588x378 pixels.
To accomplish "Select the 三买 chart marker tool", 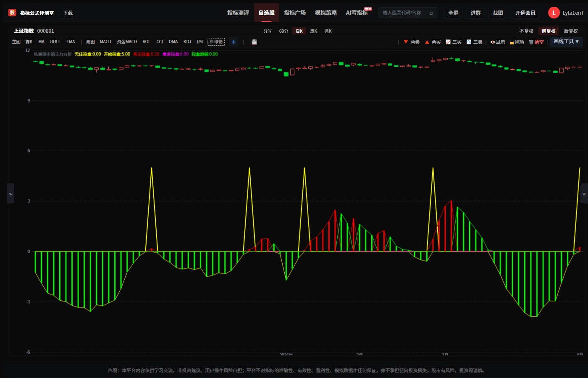I will point(454,42).
